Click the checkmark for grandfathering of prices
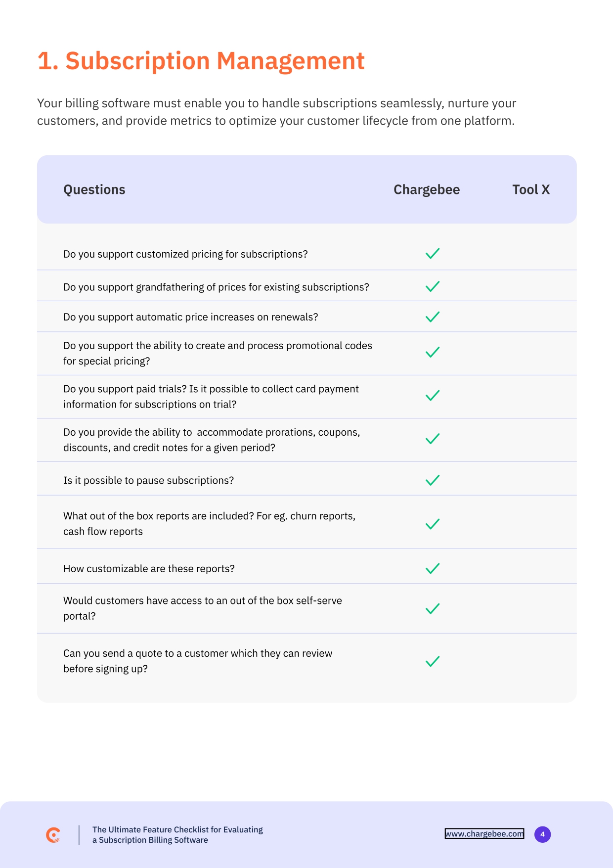The image size is (613, 868). [433, 287]
